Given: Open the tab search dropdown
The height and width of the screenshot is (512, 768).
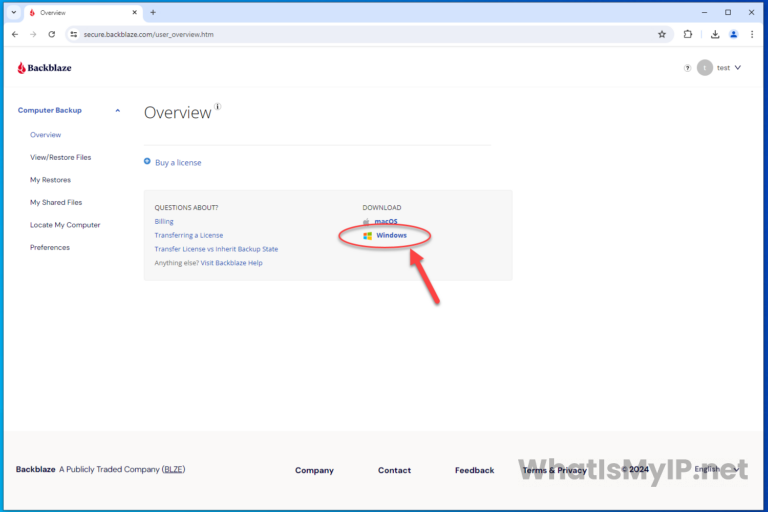Looking at the screenshot, I should point(14,12).
